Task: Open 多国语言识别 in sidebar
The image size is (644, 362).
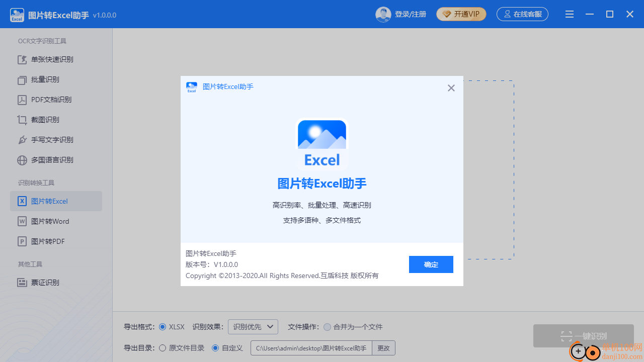Action: coord(56,160)
